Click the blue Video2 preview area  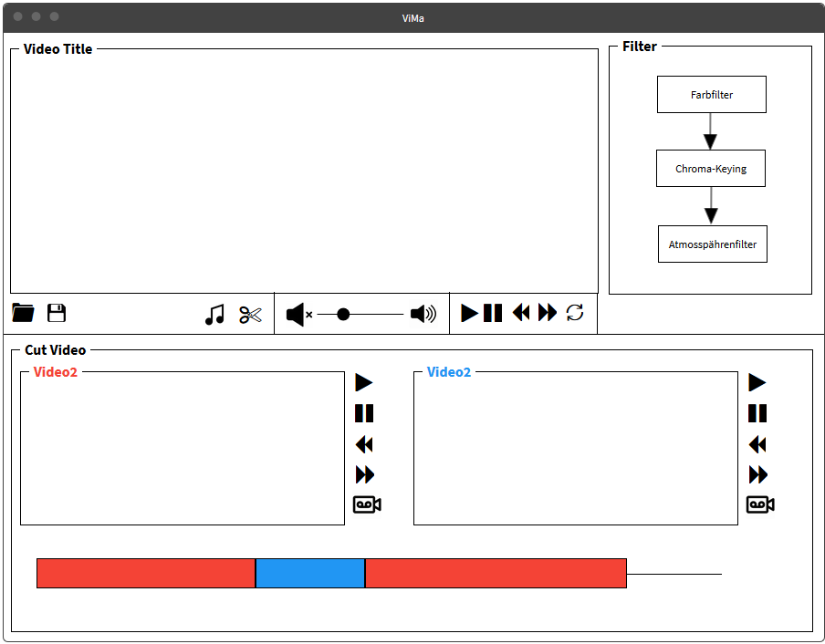(x=576, y=449)
